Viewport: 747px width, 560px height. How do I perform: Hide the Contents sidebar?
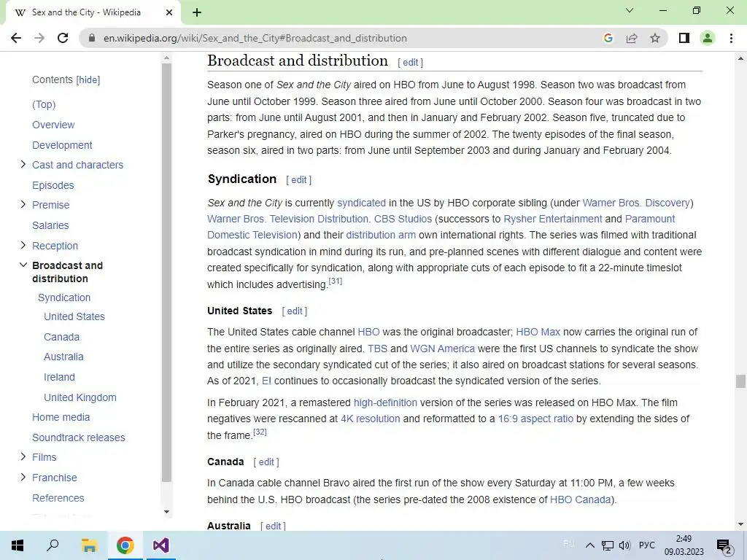88,80
